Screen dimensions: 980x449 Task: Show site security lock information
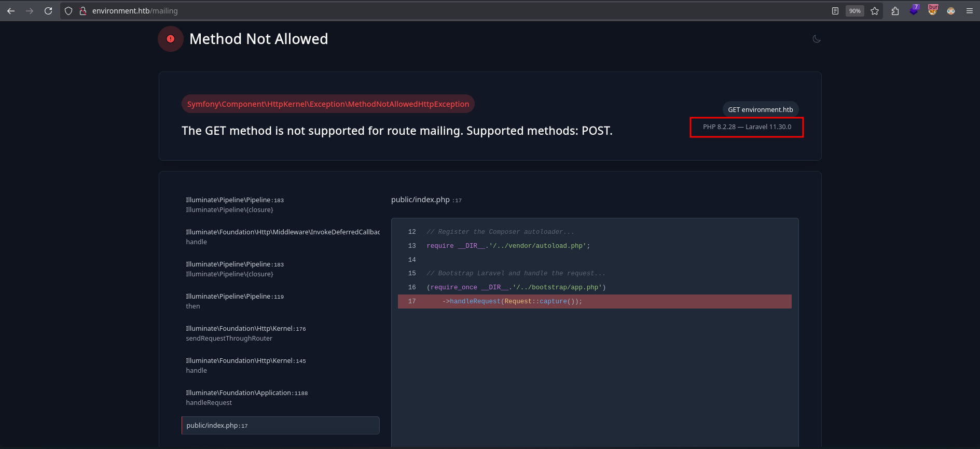[x=82, y=11]
